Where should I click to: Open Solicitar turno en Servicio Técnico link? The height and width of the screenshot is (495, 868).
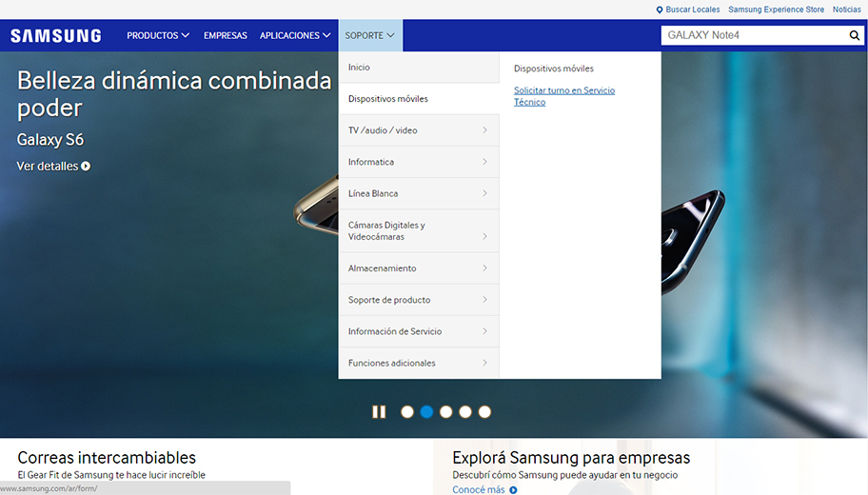564,96
